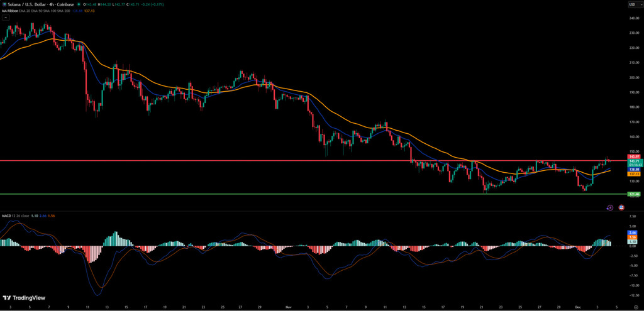
Task: Click the red 143.97 price label
Action: point(633,156)
